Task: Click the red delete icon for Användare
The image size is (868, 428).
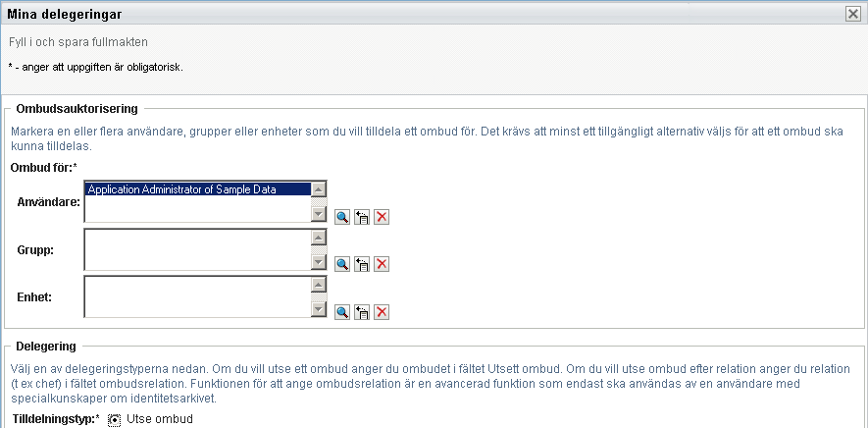Action: (x=383, y=217)
